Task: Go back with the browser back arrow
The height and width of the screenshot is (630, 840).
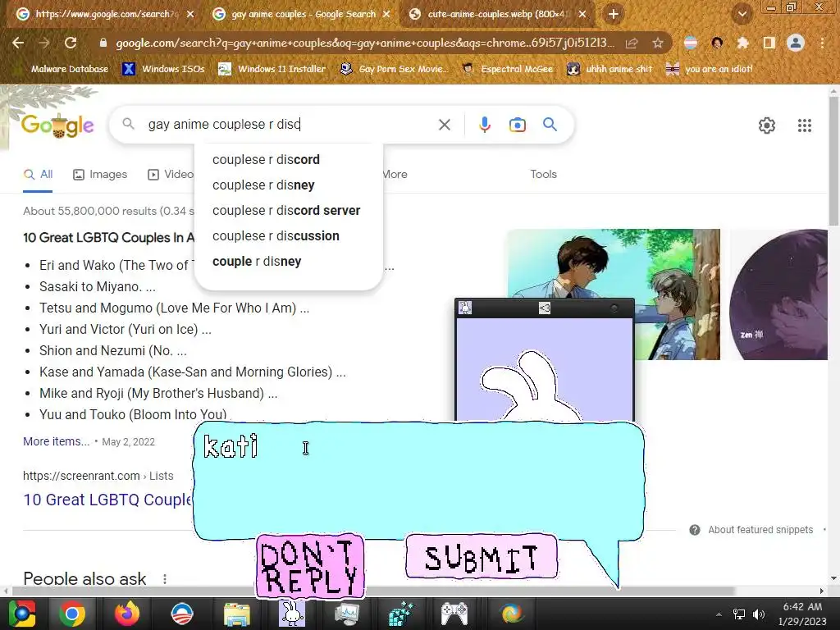Action: (x=18, y=43)
